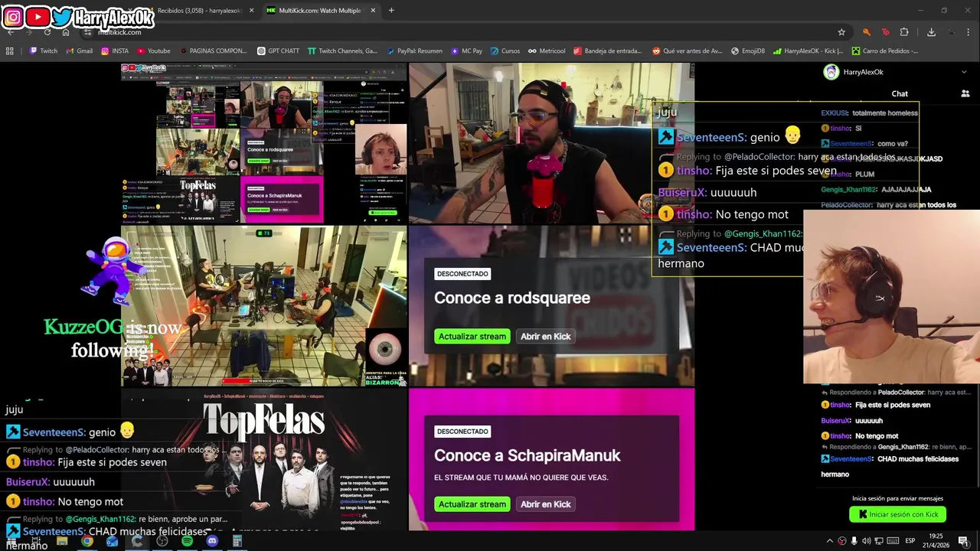Open the GPT CHATT bookmark

tap(278, 51)
